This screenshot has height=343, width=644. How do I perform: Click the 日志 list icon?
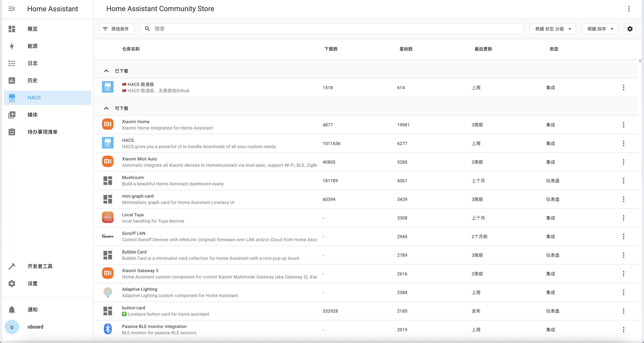click(12, 64)
